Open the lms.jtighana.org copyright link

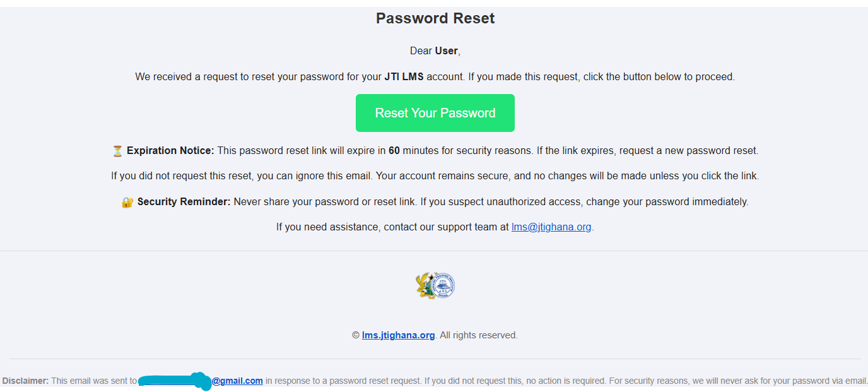(399, 335)
